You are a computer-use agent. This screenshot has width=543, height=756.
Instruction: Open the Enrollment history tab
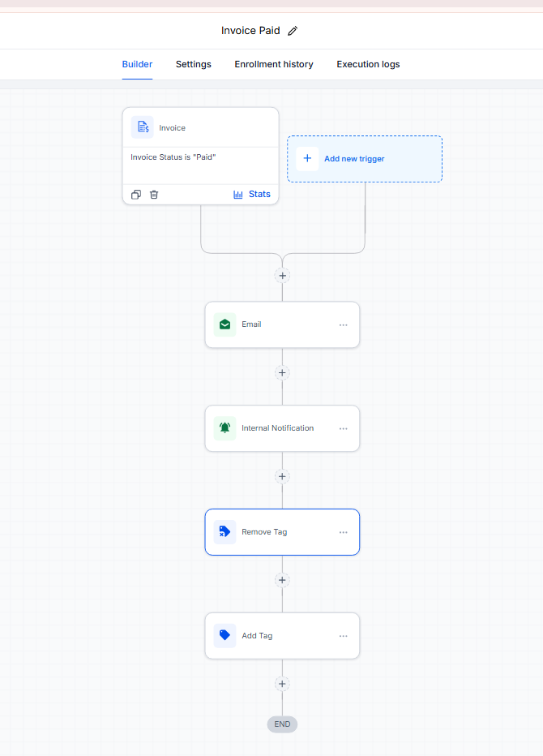click(x=274, y=64)
